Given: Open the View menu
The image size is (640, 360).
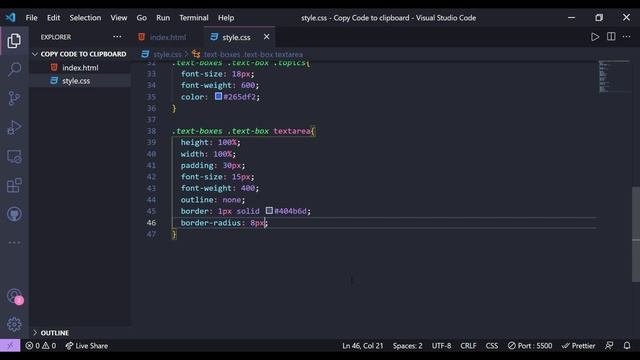Looking at the screenshot, I should click(119, 18).
